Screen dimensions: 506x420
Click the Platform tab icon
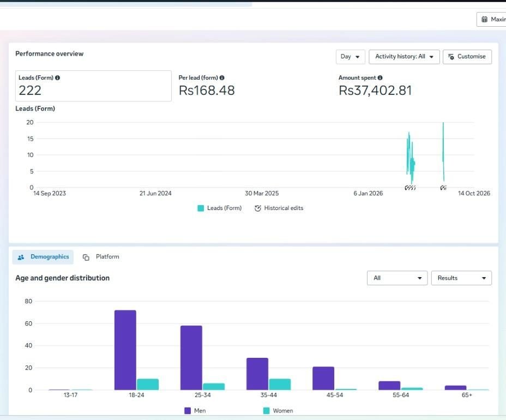tap(86, 257)
